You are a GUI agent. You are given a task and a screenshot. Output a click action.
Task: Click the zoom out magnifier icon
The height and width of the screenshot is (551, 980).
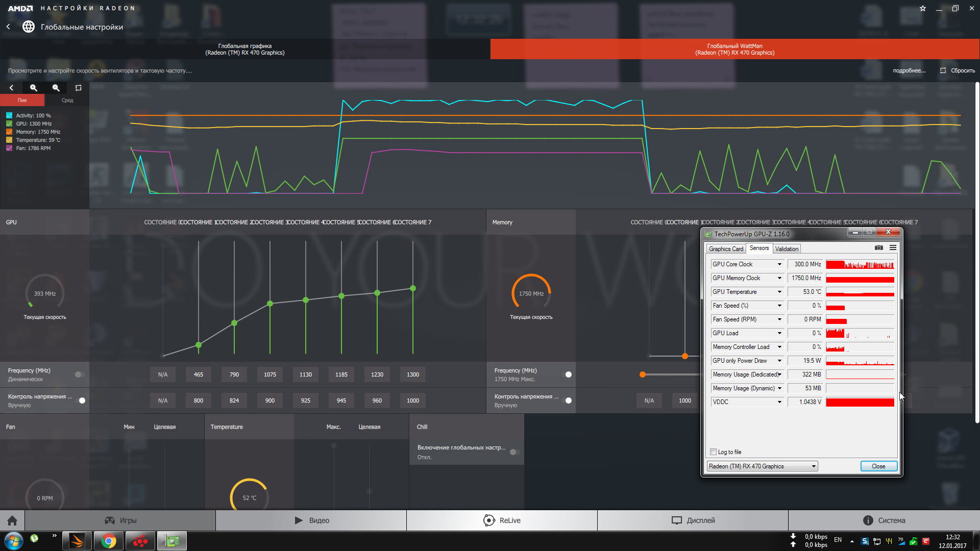[x=56, y=88]
